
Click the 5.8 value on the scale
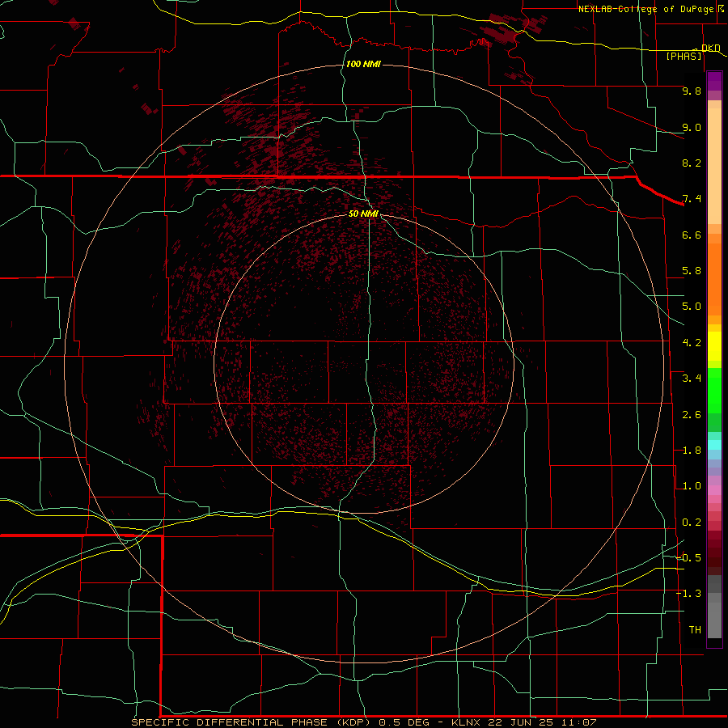(692, 271)
